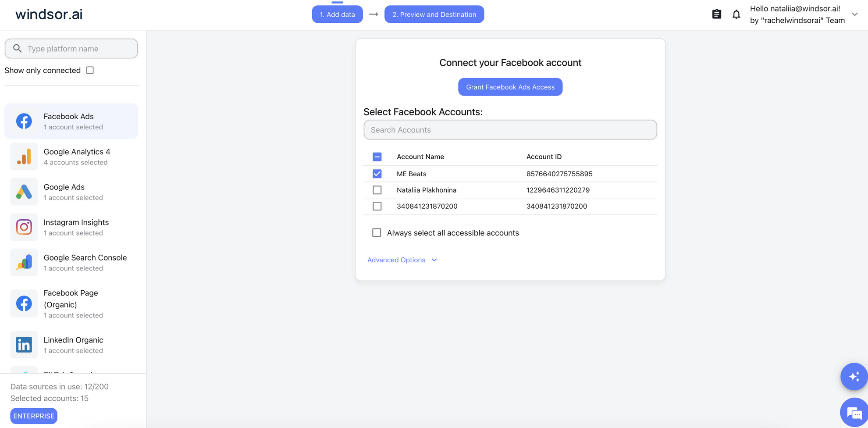Select Google Analytics 4 in sidebar
Screen dimensions: 868x428
tap(71, 157)
